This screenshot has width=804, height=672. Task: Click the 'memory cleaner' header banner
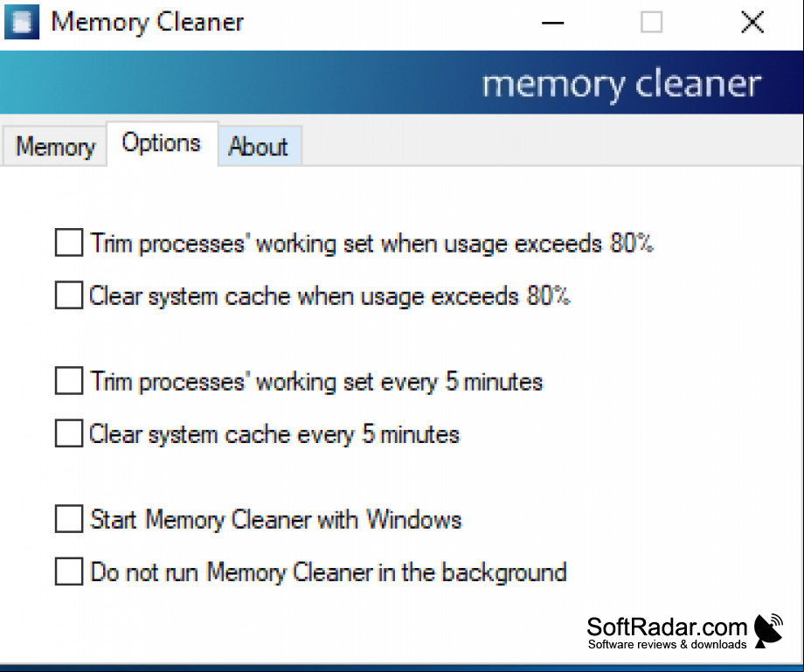tap(401, 82)
